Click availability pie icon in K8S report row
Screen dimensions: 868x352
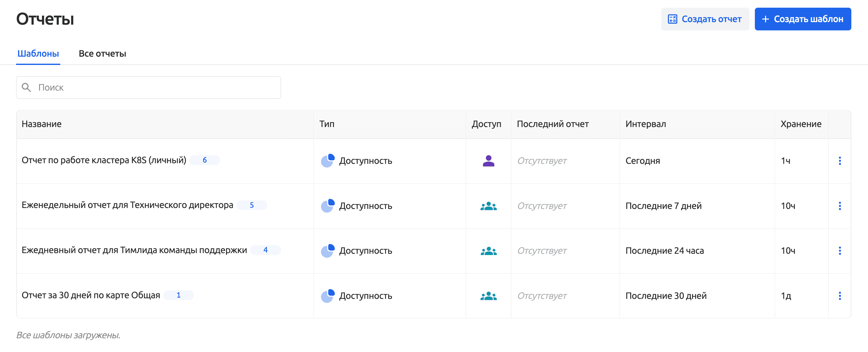coord(328,161)
